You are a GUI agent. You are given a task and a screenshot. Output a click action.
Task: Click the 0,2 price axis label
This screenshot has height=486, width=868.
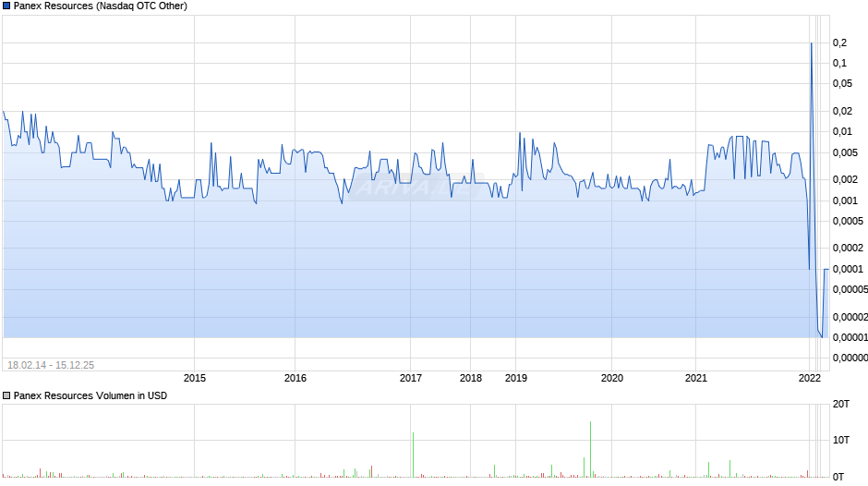pos(839,43)
